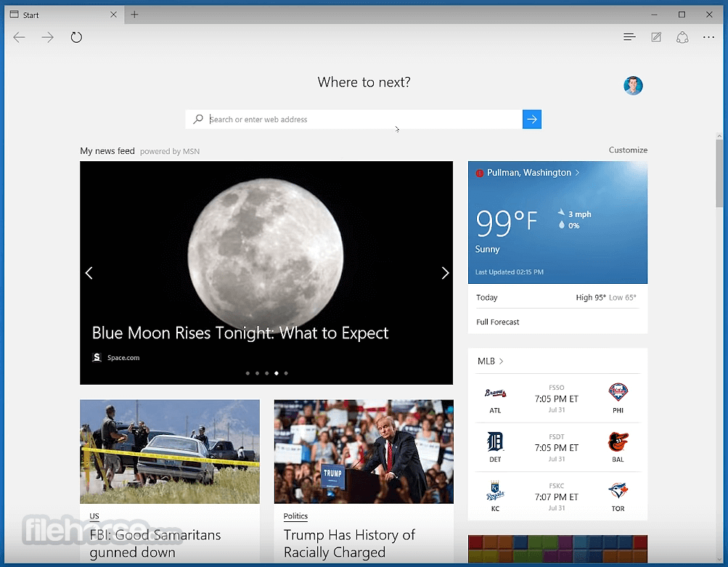Select the first carousel dot
The width and height of the screenshot is (728, 567).
248,373
